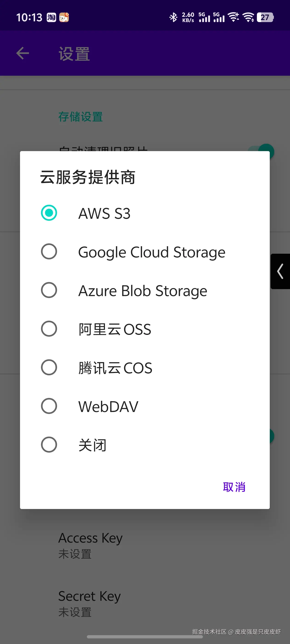
Task: Select 关闭 to disable cloud service
Action: click(x=49, y=445)
